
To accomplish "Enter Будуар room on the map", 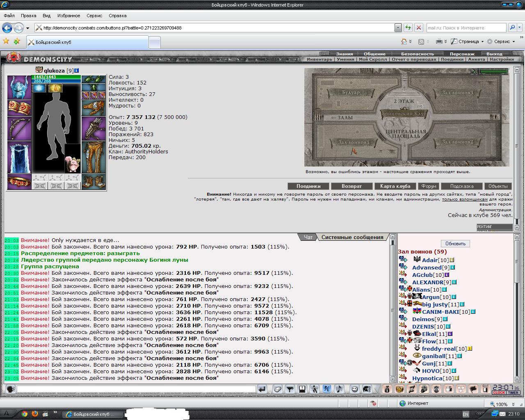I will [350, 92].
